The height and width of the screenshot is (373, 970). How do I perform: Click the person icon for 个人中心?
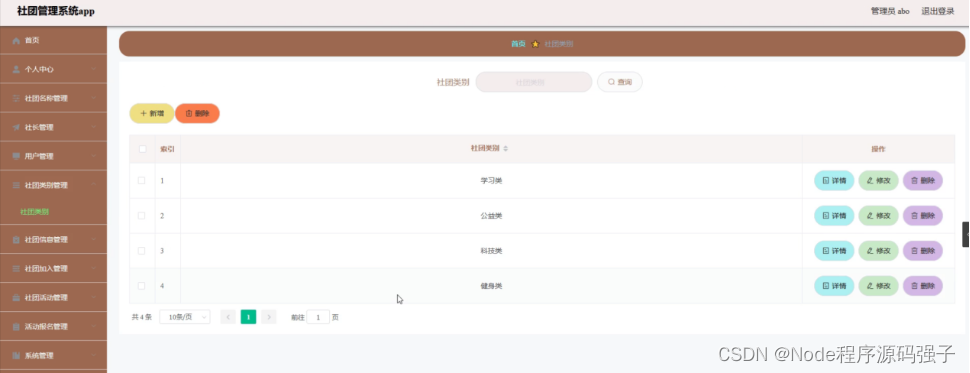pyautogui.click(x=16, y=70)
